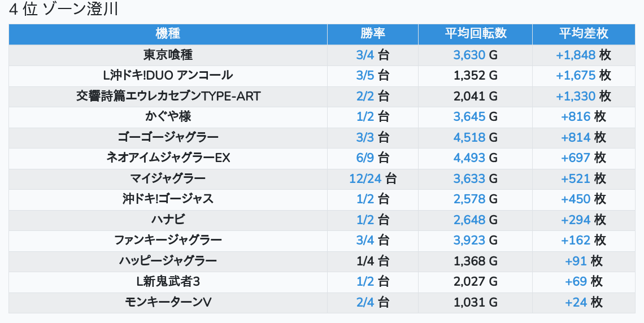The width and height of the screenshot is (644, 323).
Task: Click the 機種 column header
Action: click(168, 34)
